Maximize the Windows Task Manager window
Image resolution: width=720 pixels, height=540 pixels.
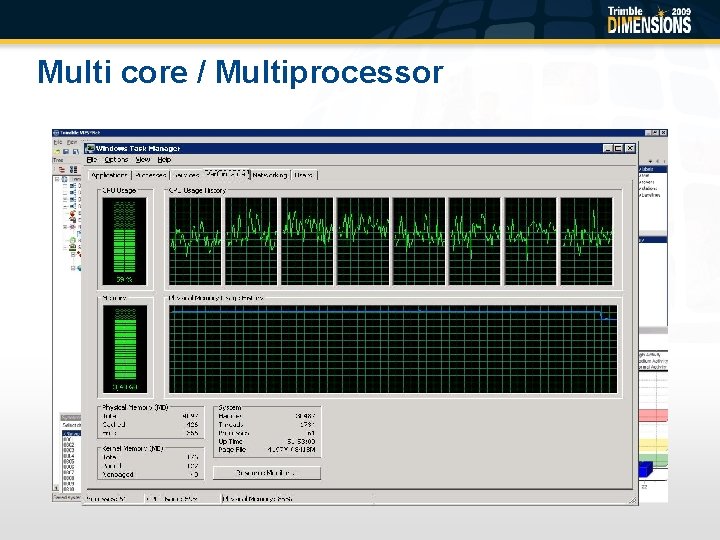pyautogui.click(x=619, y=148)
